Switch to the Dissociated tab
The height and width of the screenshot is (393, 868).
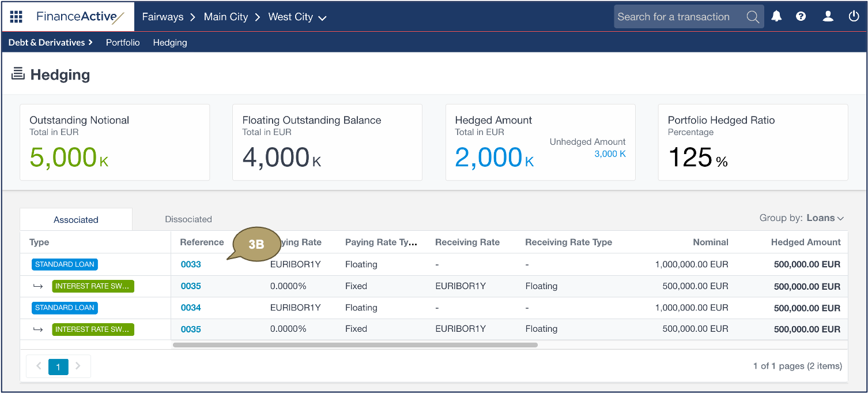188,219
